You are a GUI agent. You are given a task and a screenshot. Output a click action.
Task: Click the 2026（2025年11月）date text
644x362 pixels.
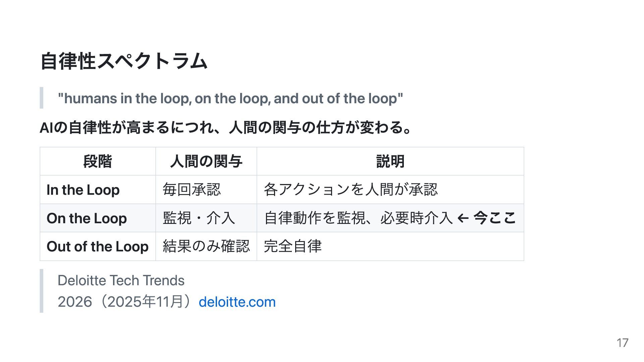tap(127, 302)
